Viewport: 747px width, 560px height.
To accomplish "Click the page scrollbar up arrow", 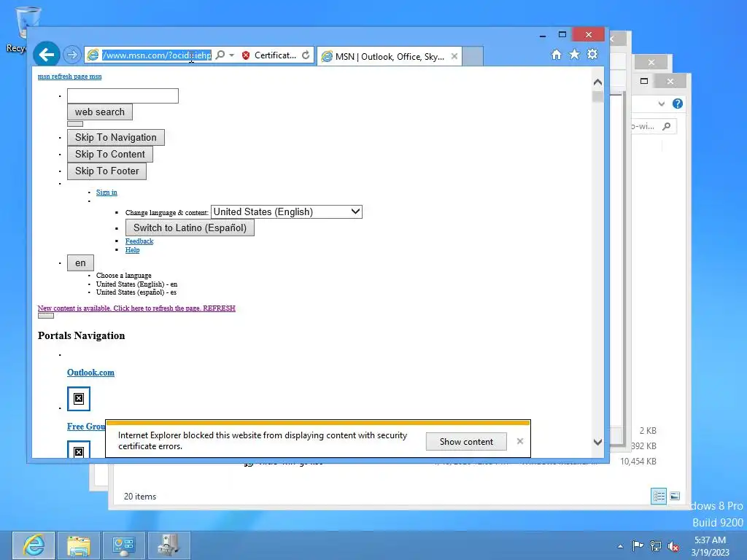I will [x=597, y=82].
